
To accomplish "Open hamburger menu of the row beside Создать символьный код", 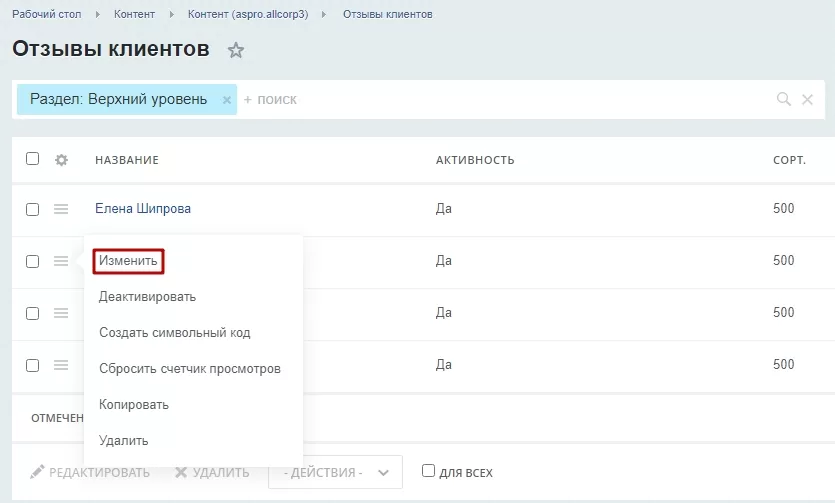I will click(x=61, y=313).
